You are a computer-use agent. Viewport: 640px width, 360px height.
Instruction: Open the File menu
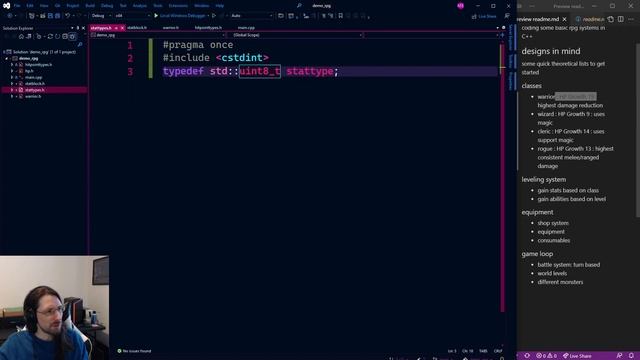17,6
